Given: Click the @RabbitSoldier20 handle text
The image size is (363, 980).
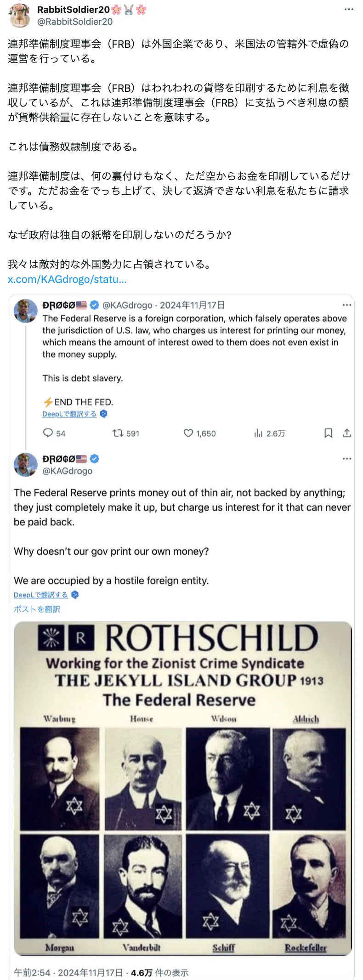Looking at the screenshot, I should pos(75,21).
